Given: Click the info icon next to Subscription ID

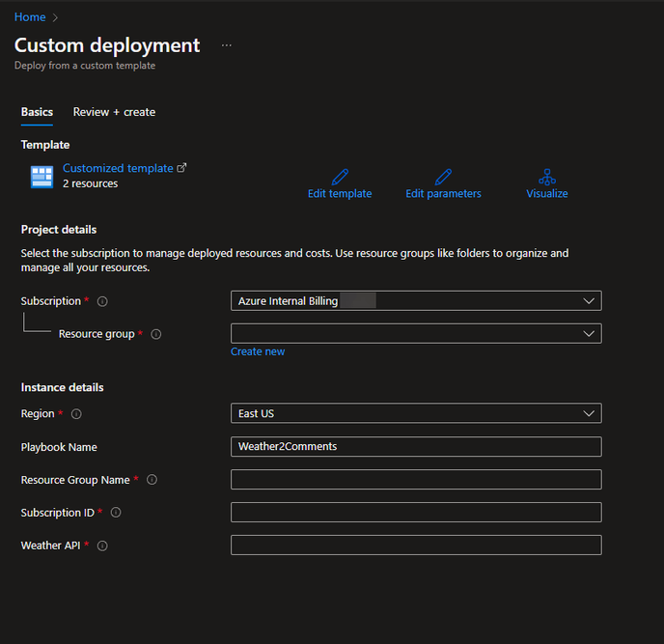Looking at the screenshot, I should point(116,513).
